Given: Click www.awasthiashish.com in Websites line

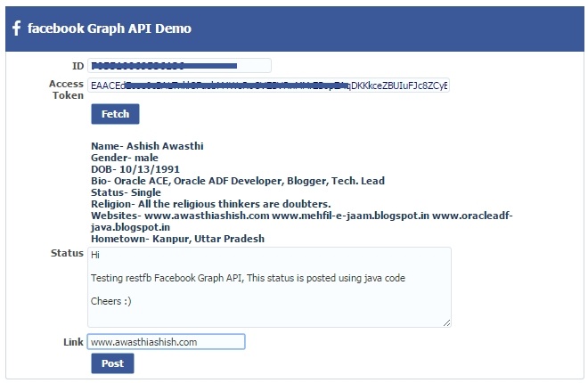Looking at the screenshot, I should tap(207, 216).
